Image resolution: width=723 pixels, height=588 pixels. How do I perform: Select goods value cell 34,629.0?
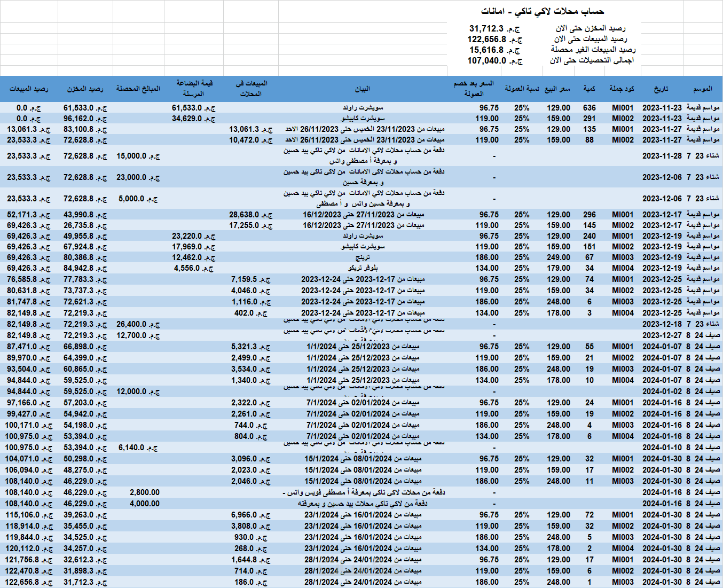pyautogui.click(x=193, y=118)
